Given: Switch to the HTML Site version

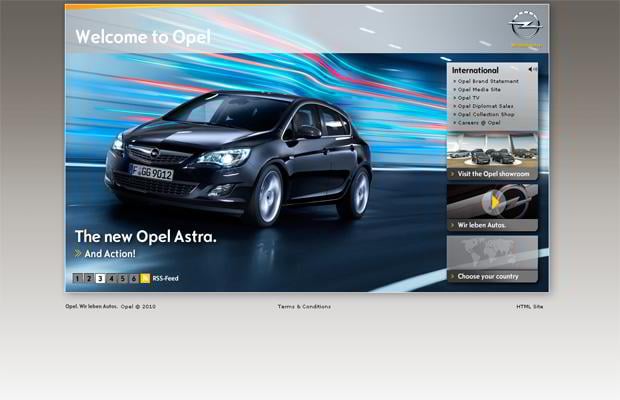Looking at the screenshot, I should coord(530,306).
